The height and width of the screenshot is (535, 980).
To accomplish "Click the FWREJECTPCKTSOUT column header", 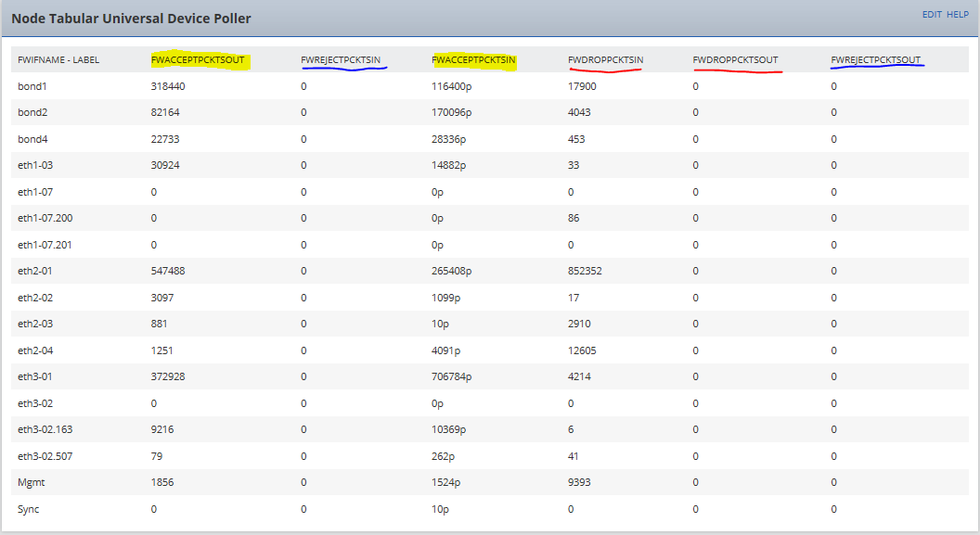I will coord(876,60).
